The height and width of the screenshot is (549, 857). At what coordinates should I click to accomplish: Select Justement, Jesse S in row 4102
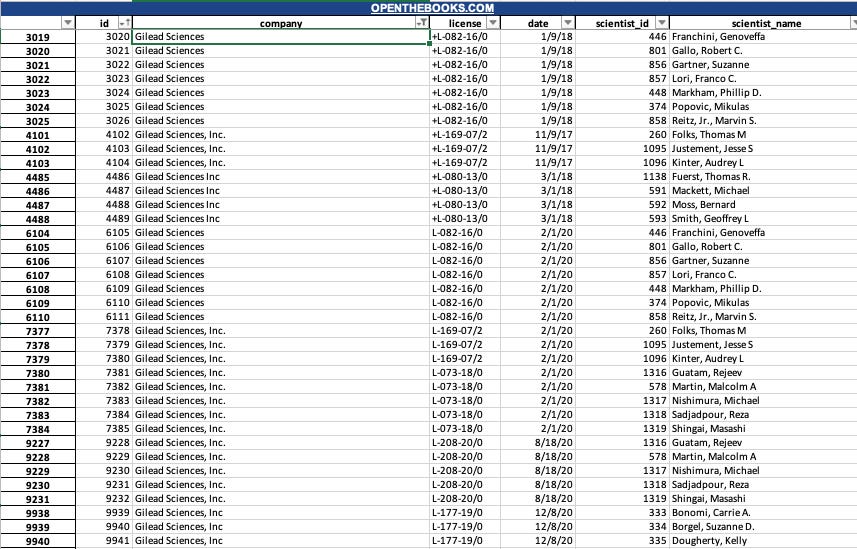point(763,149)
